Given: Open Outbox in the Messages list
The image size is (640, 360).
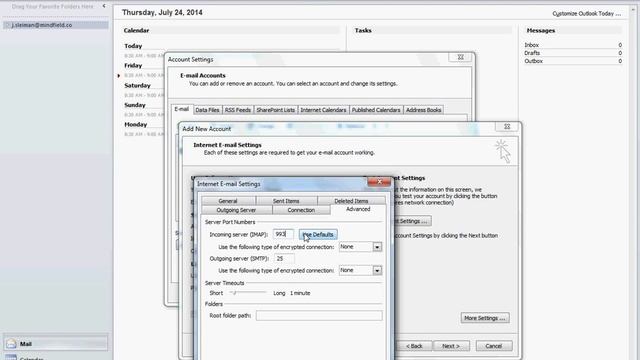Looking at the screenshot, I should [x=533, y=61].
